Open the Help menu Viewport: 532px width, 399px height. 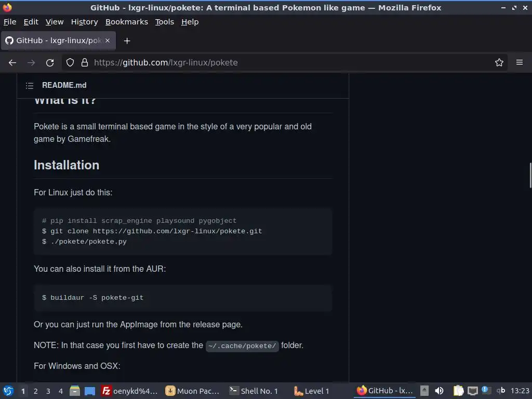tap(190, 22)
